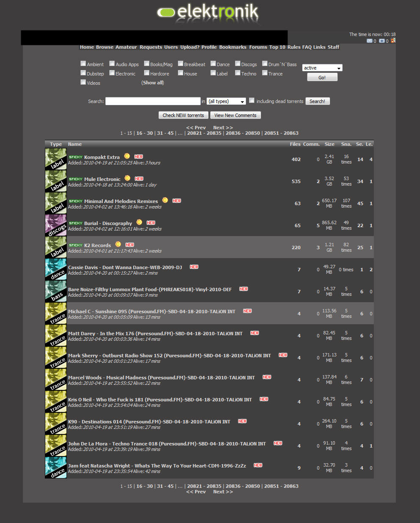This screenshot has width=420, height=523.
Task: Click the trance category icon for Michael C Sunshine
Action: [56, 314]
